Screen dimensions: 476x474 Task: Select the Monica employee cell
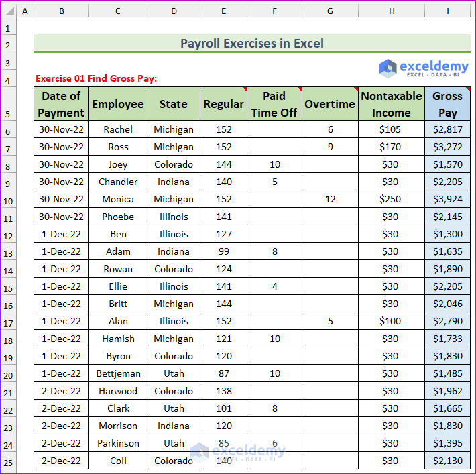[x=118, y=199]
